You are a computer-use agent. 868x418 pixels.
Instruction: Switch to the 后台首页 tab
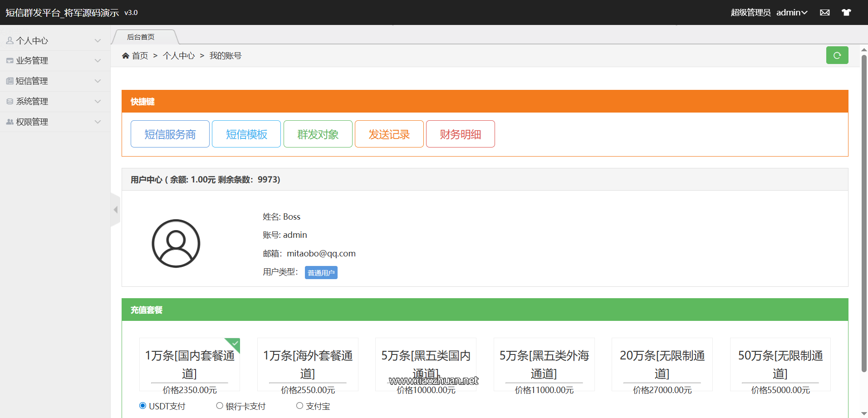[x=140, y=37]
